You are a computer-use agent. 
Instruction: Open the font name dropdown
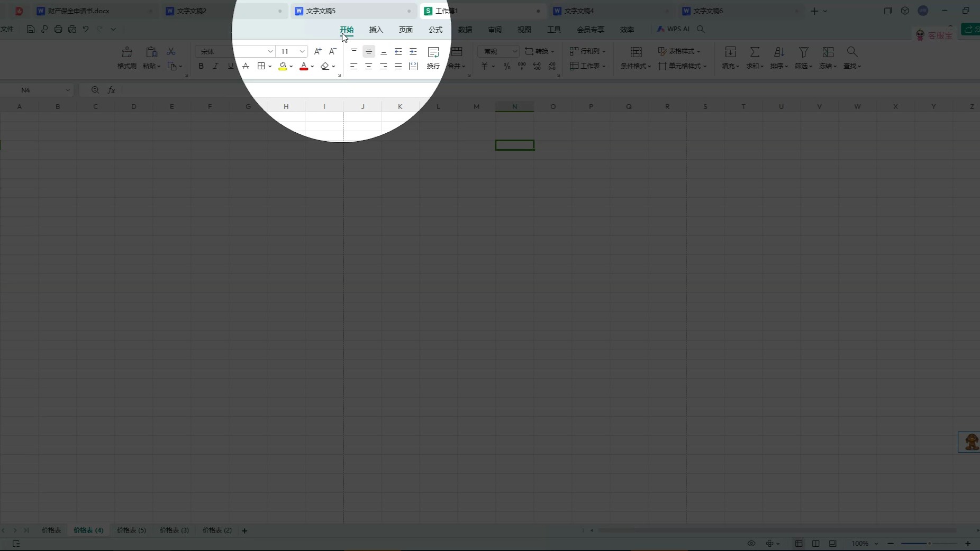(270, 51)
